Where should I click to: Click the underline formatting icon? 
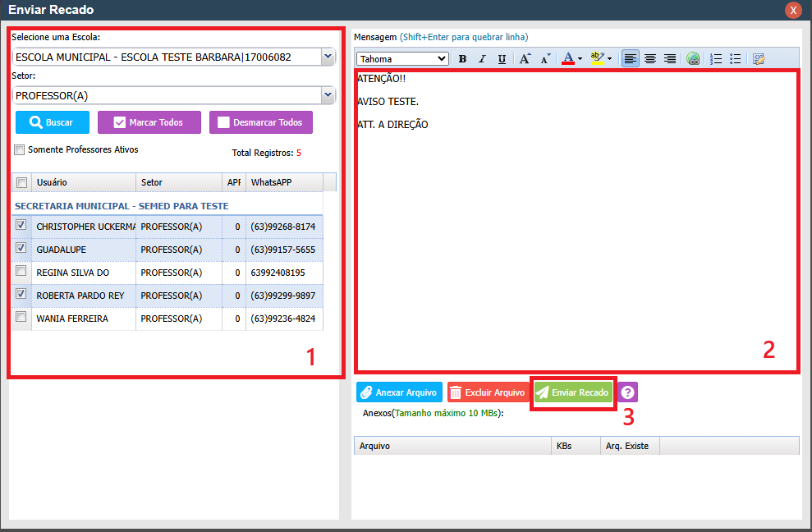click(x=502, y=58)
